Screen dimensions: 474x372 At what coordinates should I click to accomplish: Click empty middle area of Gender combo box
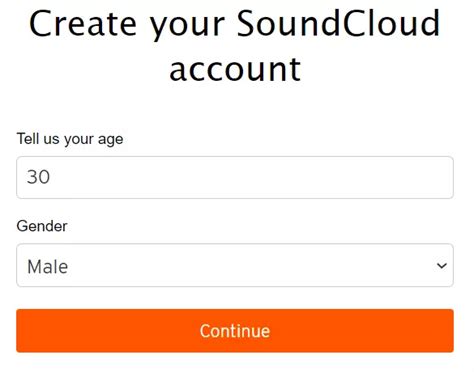[x=235, y=265]
